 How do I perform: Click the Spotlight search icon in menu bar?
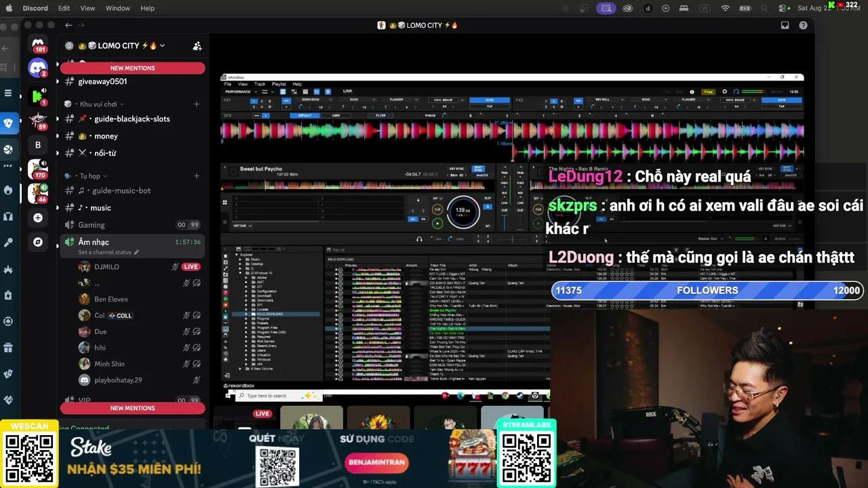click(764, 8)
